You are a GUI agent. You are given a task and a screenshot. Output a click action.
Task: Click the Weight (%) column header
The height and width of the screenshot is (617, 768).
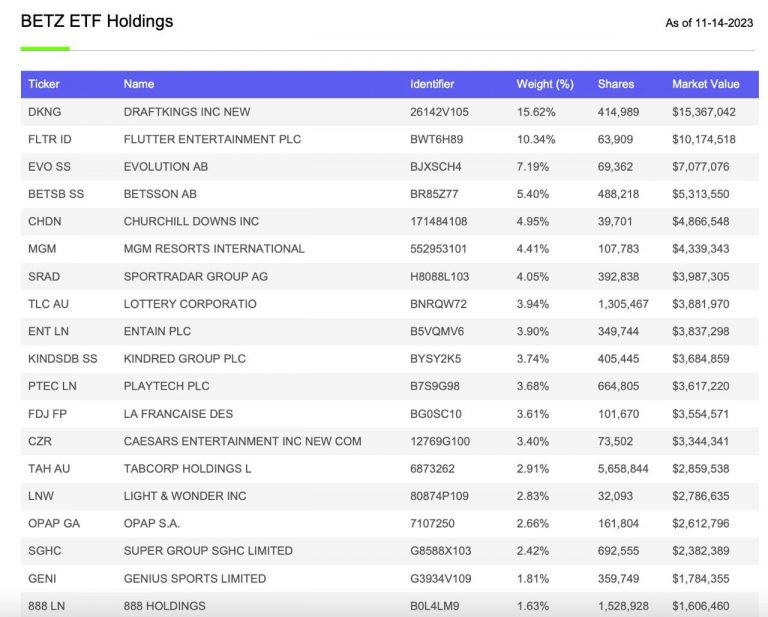click(545, 84)
